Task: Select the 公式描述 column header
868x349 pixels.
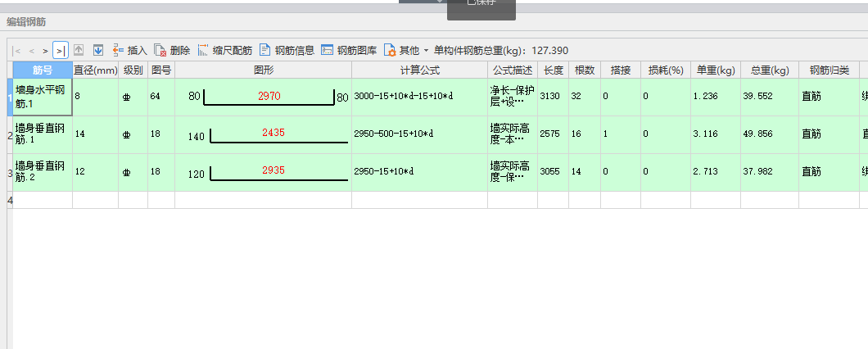Action: (513, 70)
